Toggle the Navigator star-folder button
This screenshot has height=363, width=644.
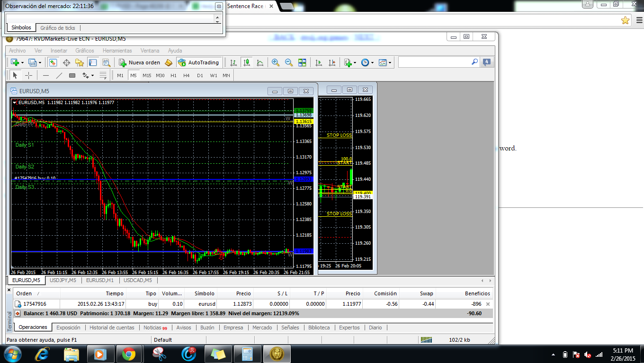click(80, 62)
